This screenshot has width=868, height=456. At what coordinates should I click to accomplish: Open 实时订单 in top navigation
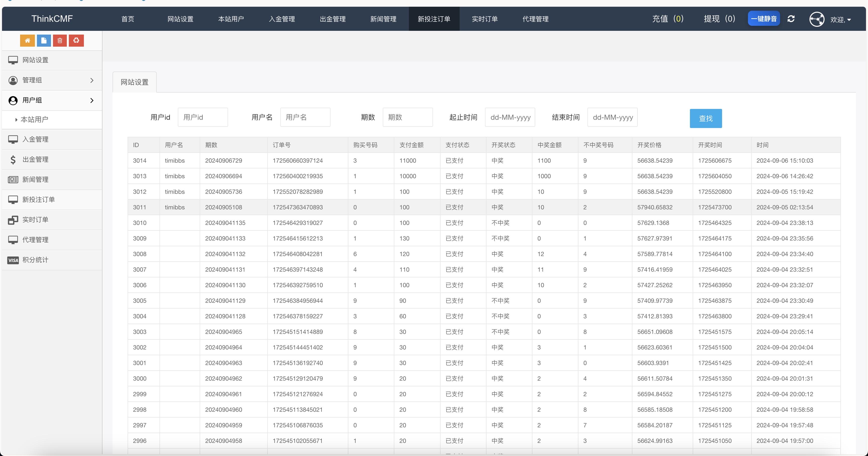484,19
